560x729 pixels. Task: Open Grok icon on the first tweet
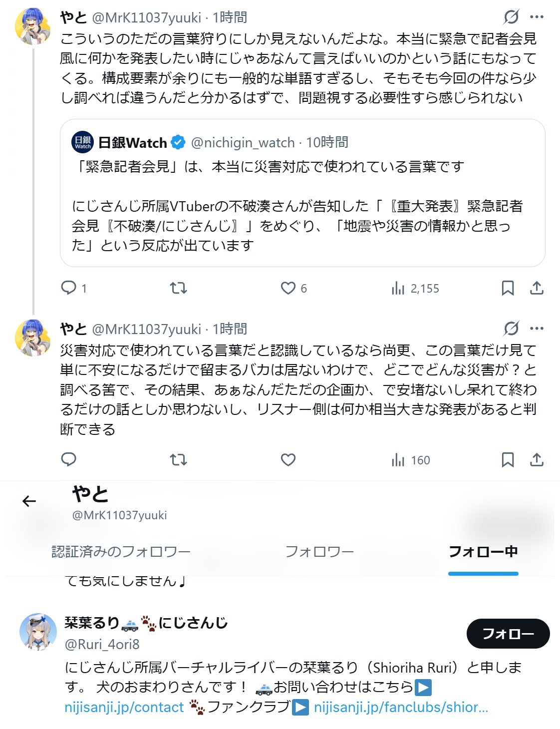(x=511, y=17)
